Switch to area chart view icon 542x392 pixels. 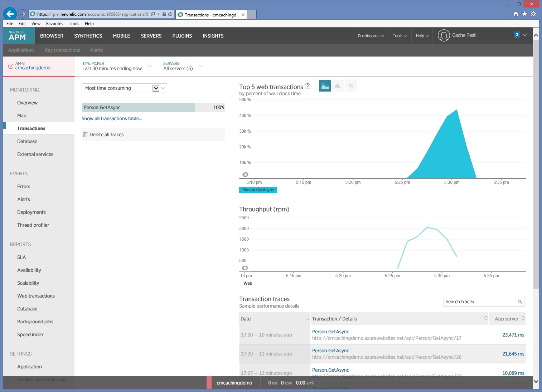click(325, 86)
